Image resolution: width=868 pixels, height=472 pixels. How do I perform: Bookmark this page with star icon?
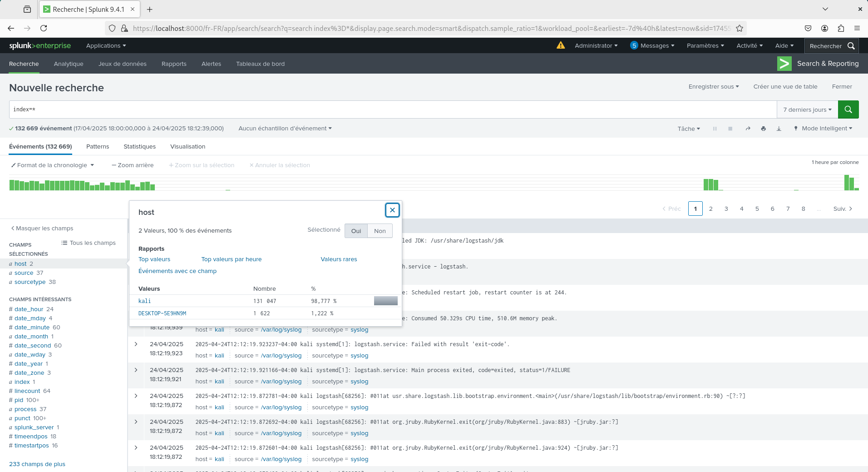point(739,28)
